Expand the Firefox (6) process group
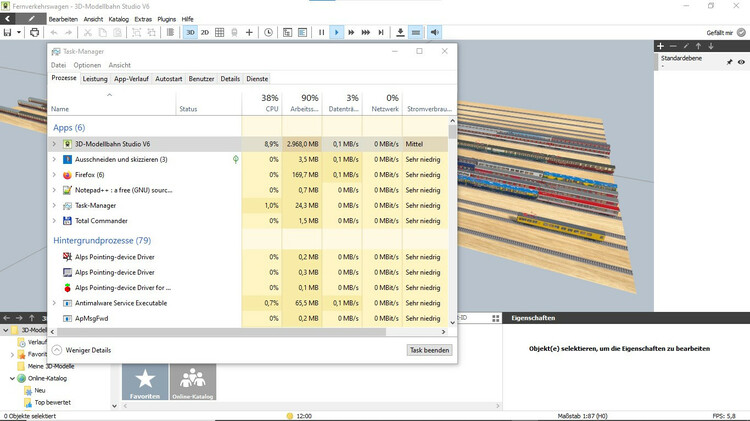 point(54,174)
